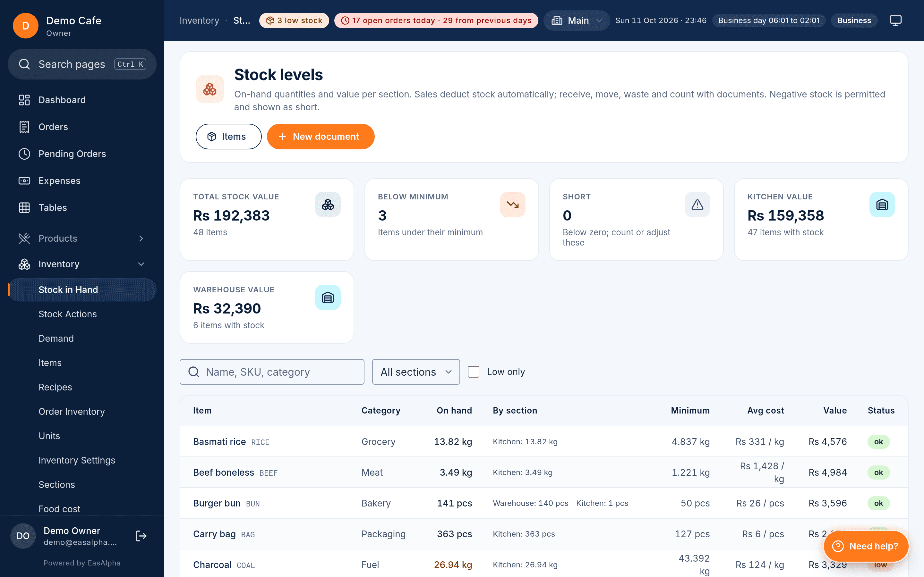Go to Recipes page in sidebar
The height and width of the screenshot is (577, 924).
coord(56,387)
